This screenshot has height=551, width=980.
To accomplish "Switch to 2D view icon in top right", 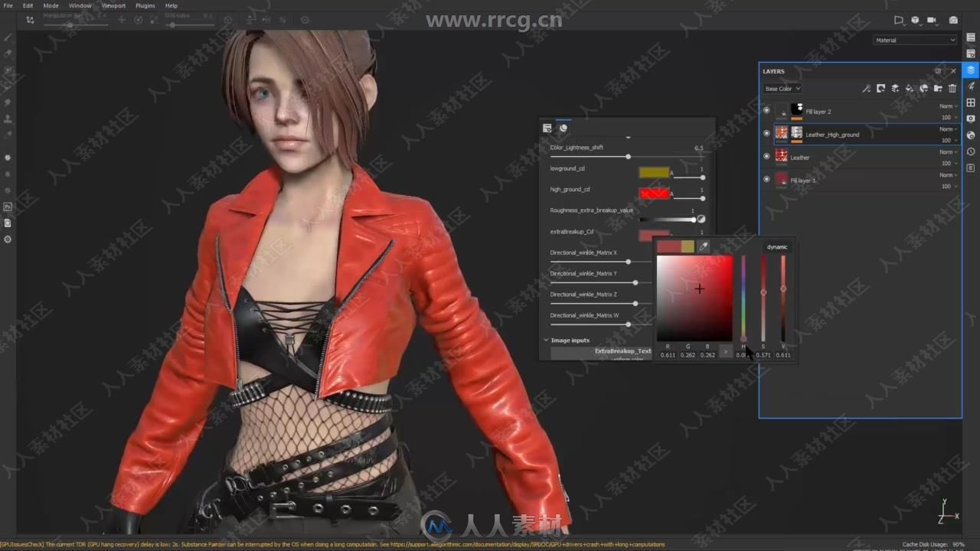I will 900,20.
